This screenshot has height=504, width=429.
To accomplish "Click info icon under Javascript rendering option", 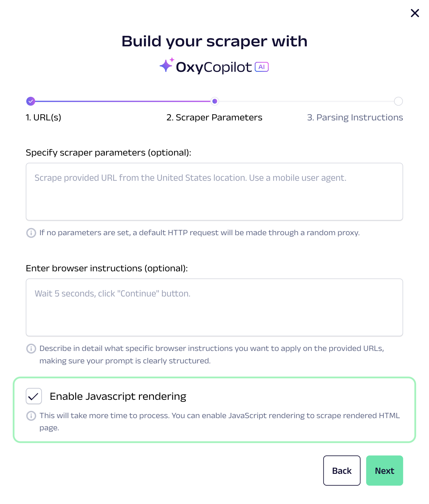I will pyautogui.click(x=31, y=416).
